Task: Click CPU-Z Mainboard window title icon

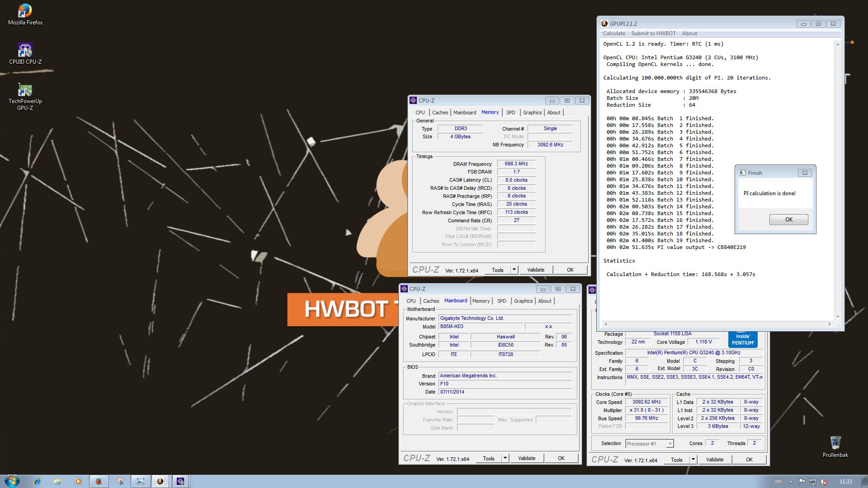Action: [x=404, y=289]
